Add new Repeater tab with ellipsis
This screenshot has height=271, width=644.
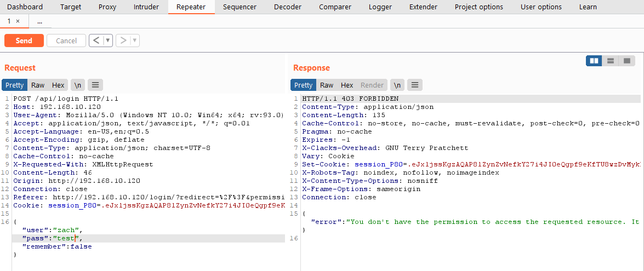[39, 21]
